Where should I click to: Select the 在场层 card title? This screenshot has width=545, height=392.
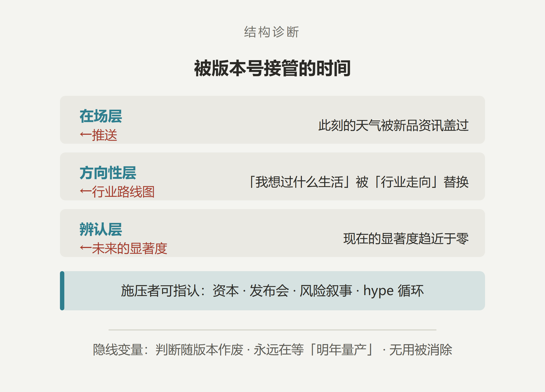pyautogui.click(x=101, y=116)
